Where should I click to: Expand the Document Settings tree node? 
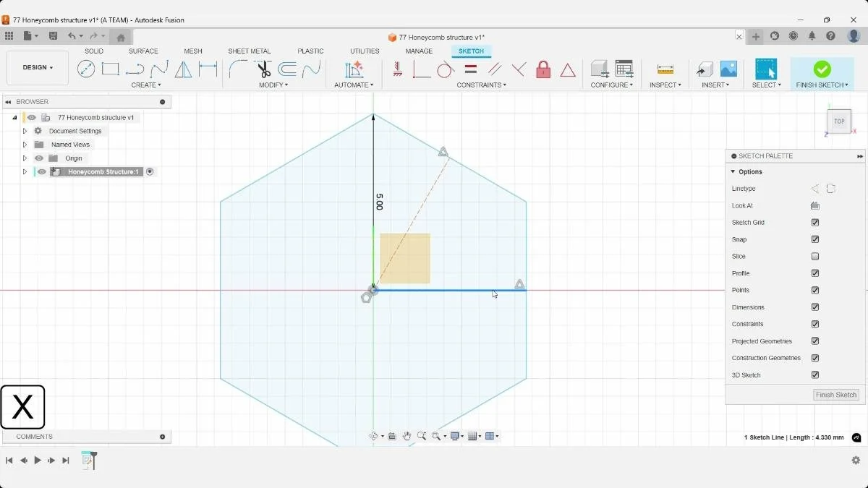(x=25, y=131)
